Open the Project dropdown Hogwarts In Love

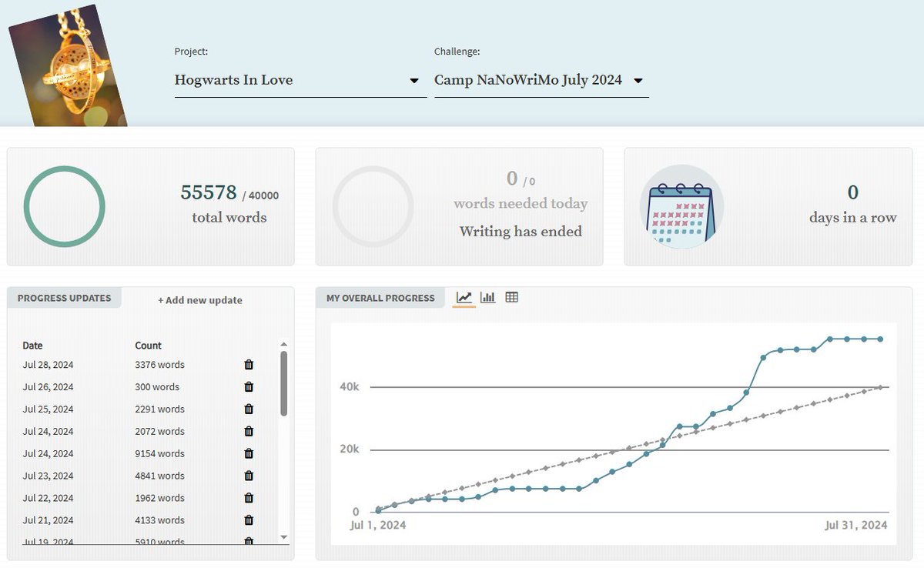300,80
